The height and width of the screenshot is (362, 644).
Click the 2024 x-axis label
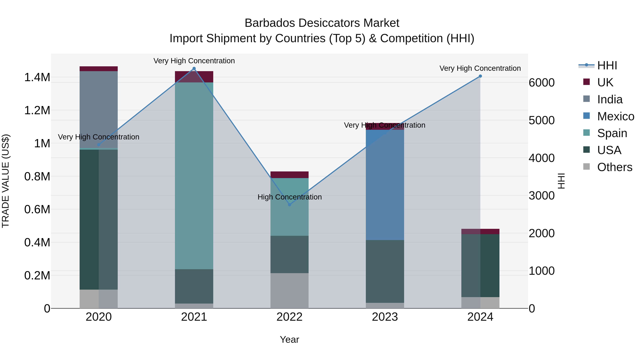[480, 317]
